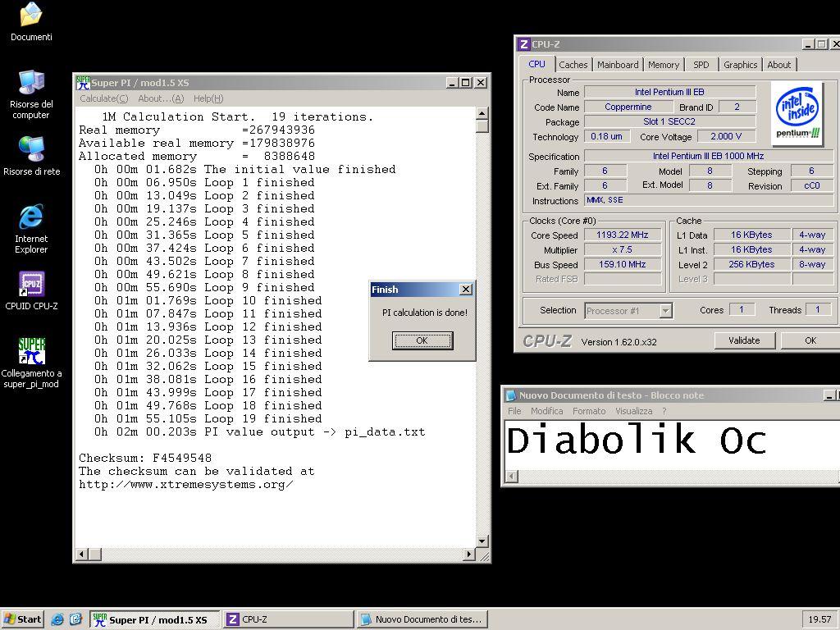The image size is (840, 630).
Task: Switch to Super PI taskbar button
Action: click(x=154, y=619)
